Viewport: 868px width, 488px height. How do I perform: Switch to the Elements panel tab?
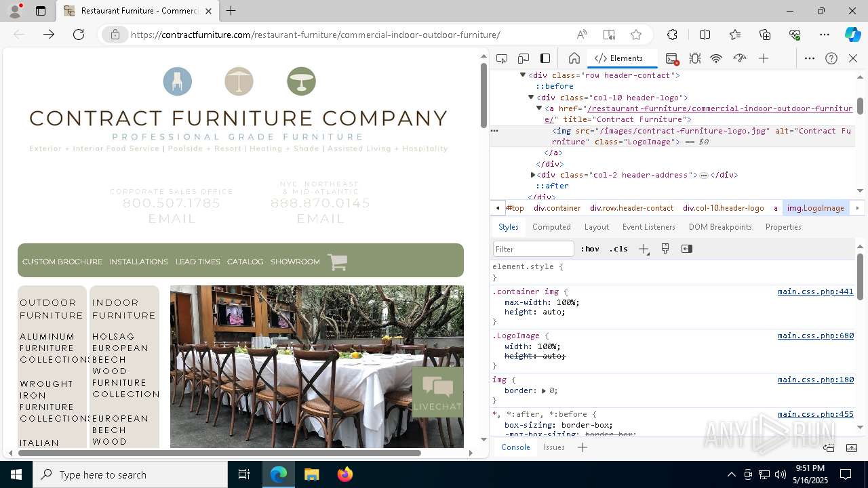pos(618,58)
